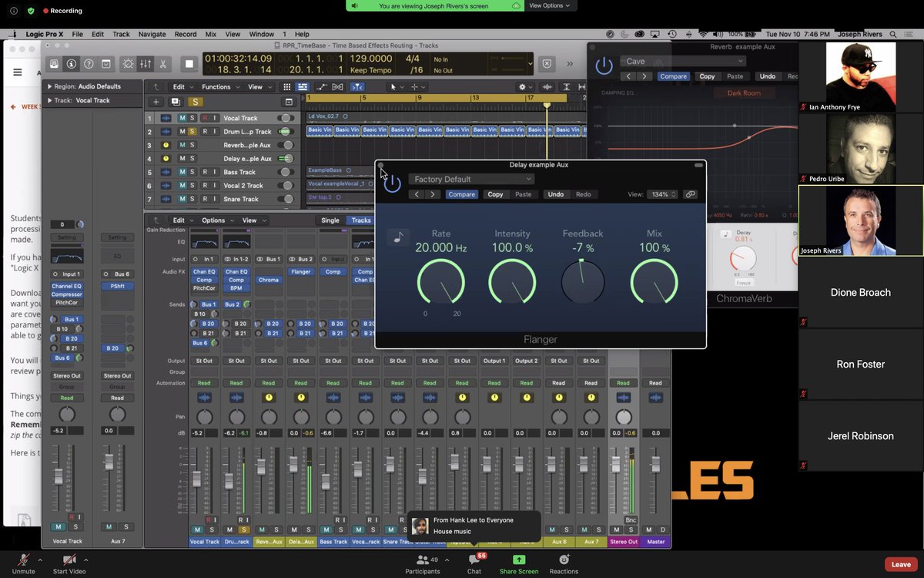Viewport: 924px width, 578px height.
Task: Open the Functions menu in Tracks area
Action: [x=219, y=87]
